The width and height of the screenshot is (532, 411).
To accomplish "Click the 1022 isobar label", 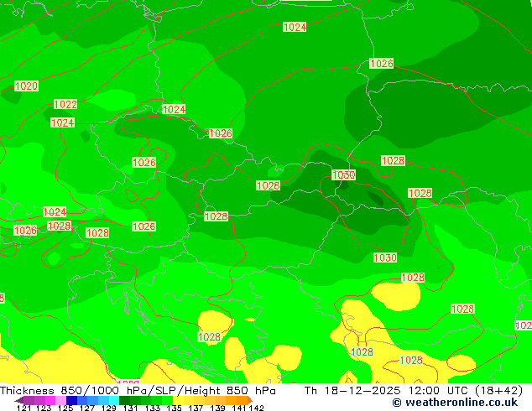I will click(65, 104).
